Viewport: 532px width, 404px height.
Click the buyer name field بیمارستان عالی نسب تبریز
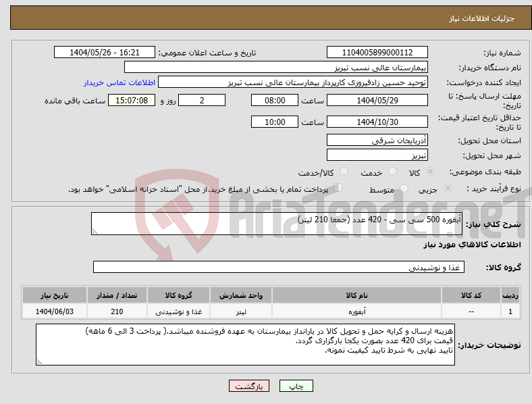pyautogui.click(x=276, y=67)
